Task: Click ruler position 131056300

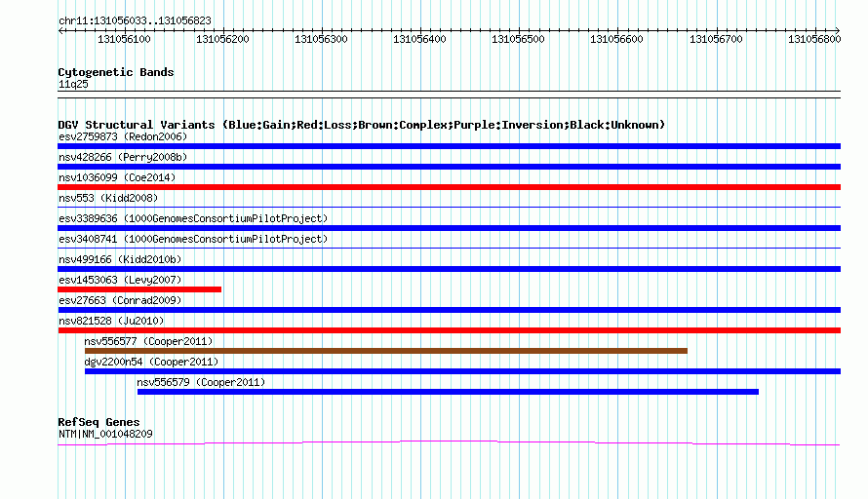Action: [x=321, y=39]
